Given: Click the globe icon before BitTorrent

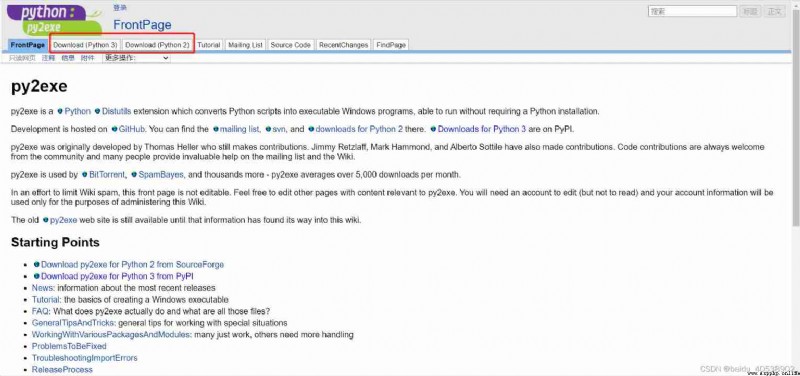Looking at the screenshot, I should 85,174.
